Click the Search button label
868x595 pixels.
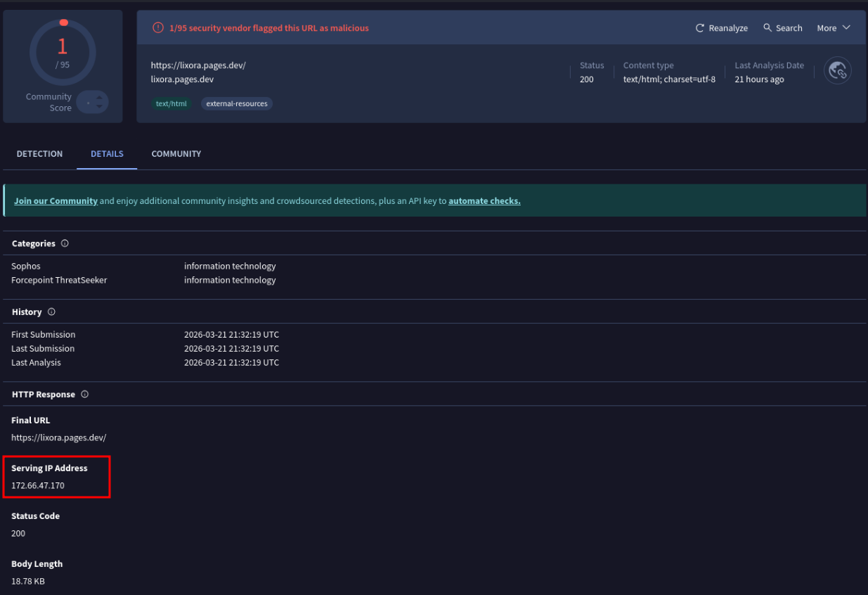tap(789, 28)
